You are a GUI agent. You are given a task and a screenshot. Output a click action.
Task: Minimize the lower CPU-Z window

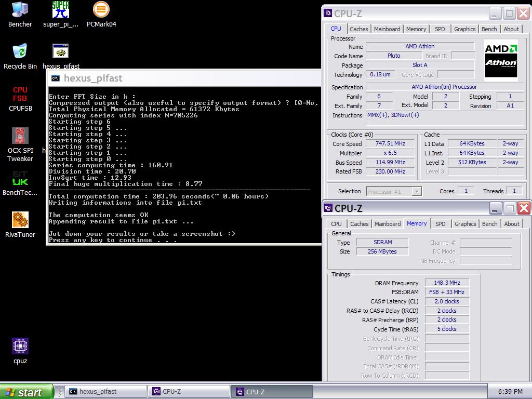495,208
